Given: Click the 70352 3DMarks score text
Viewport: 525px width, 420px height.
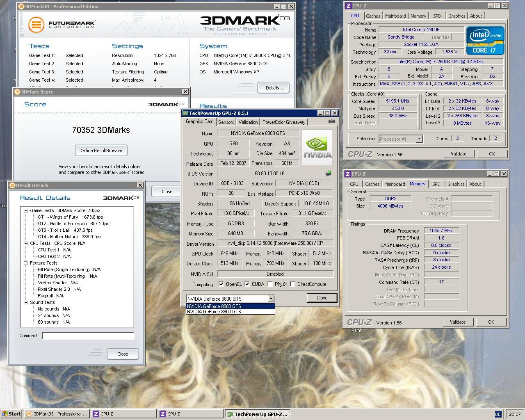Looking at the screenshot, I should tap(101, 130).
